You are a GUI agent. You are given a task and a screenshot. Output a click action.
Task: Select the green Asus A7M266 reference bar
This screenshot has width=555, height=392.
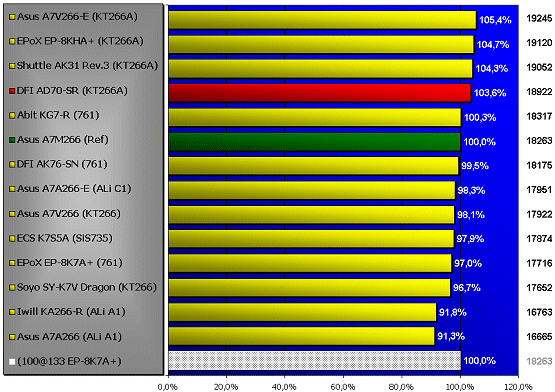pos(315,142)
